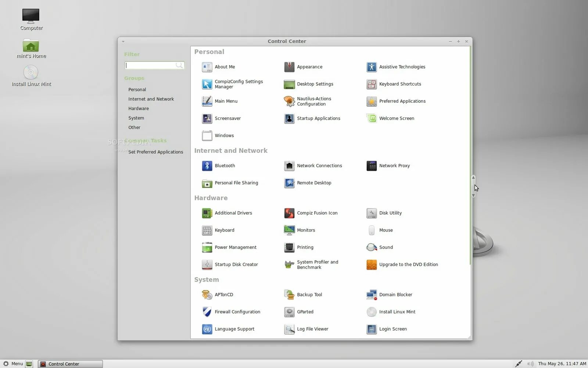Launch GParted icon
Screen dimensions: 588x368
(289, 312)
